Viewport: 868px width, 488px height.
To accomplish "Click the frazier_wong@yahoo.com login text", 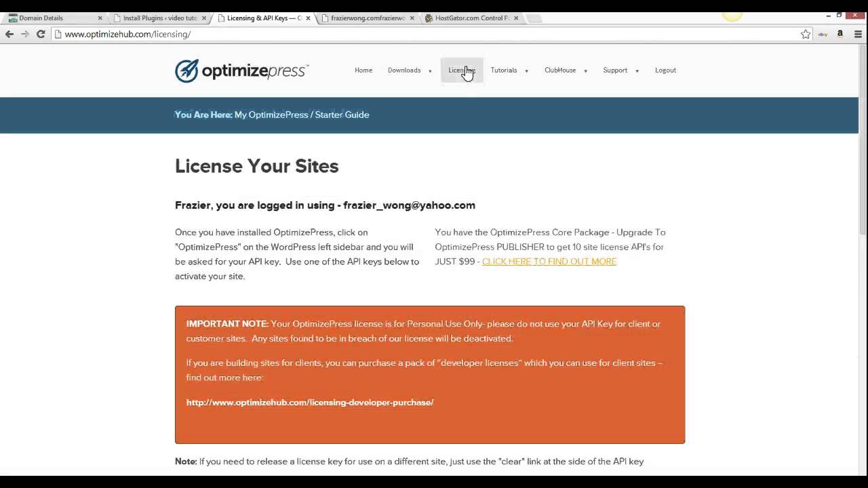I will (x=409, y=205).
